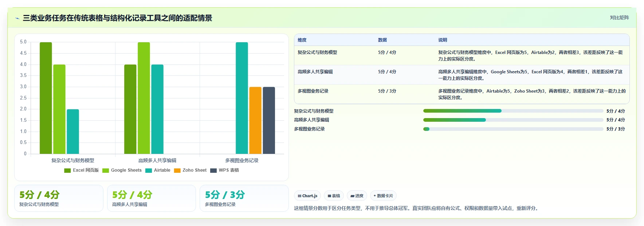Open the 5分 / 4分 复杂公式与财务模型 data card

click(59, 198)
